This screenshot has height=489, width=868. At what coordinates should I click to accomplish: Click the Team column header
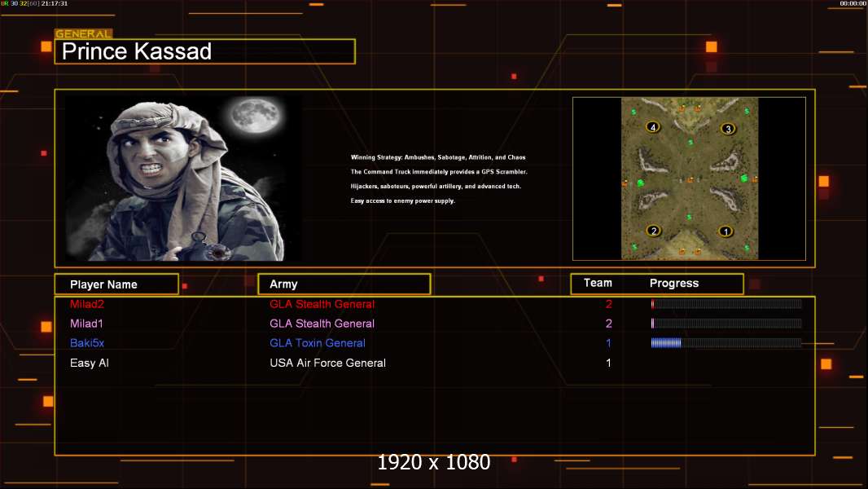pos(598,283)
